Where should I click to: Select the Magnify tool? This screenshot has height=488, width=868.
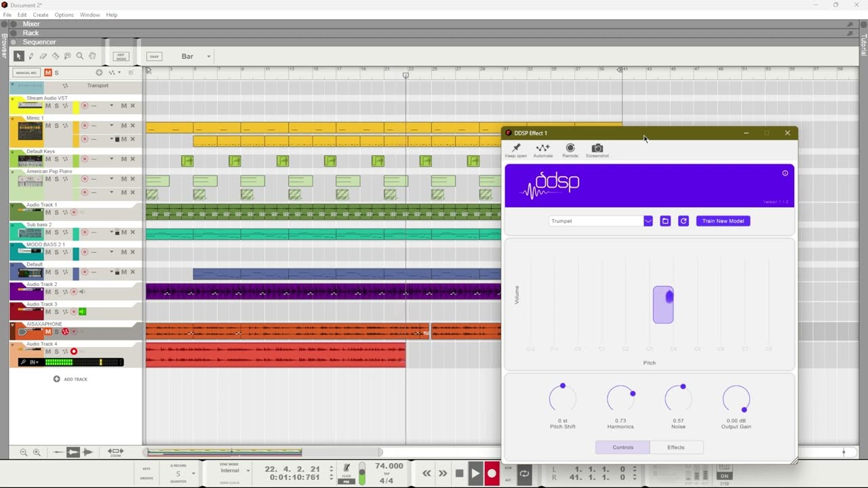coord(80,56)
